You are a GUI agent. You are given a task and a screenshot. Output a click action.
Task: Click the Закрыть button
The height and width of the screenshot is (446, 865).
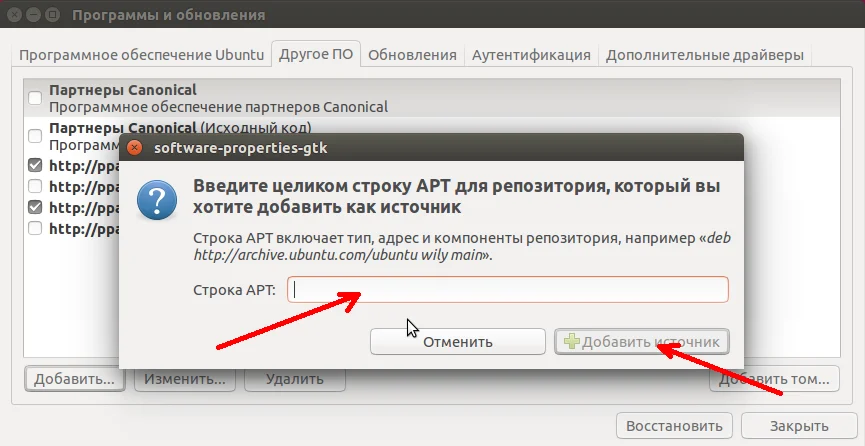[799, 426]
